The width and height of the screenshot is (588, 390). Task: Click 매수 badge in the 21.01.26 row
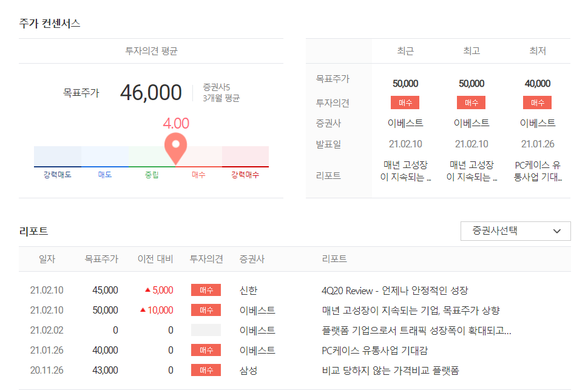pyautogui.click(x=206, y=350)
